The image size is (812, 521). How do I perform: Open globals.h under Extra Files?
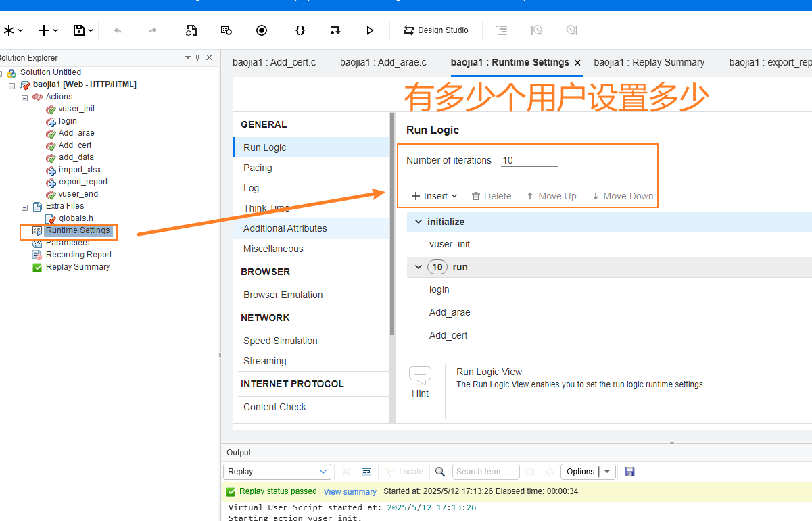(x=76, y=218)
